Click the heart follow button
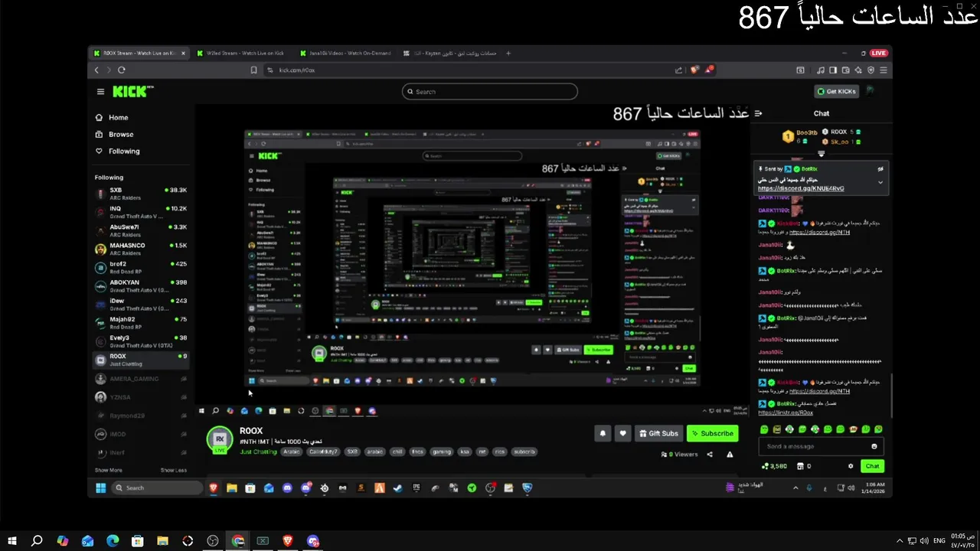980x551 pixels. (622, 433)
